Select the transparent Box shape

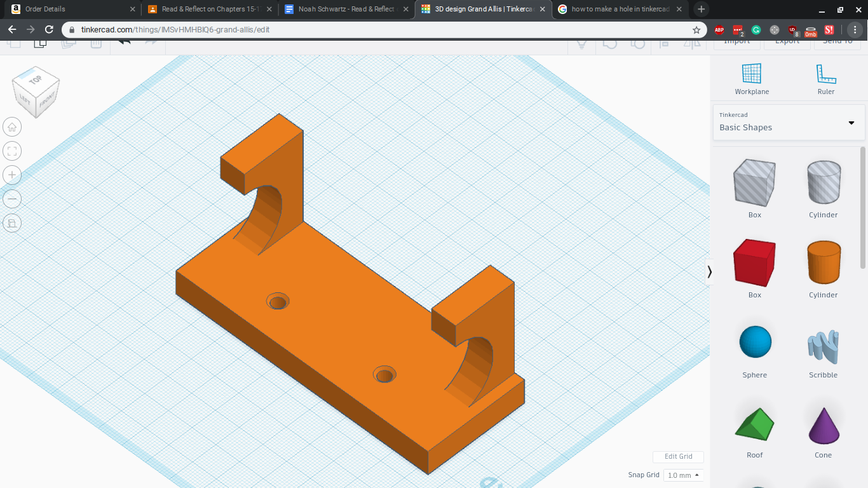[754, 184]
